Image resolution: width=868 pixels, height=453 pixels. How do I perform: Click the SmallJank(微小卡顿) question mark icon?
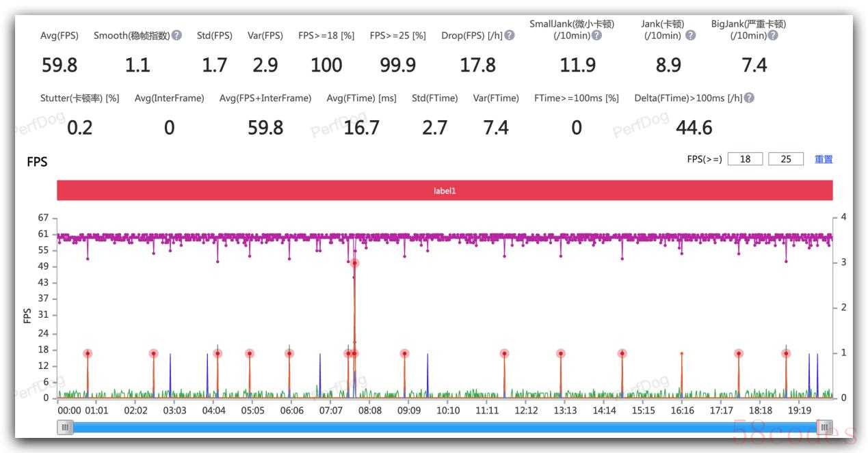click(x=596, y=36)
